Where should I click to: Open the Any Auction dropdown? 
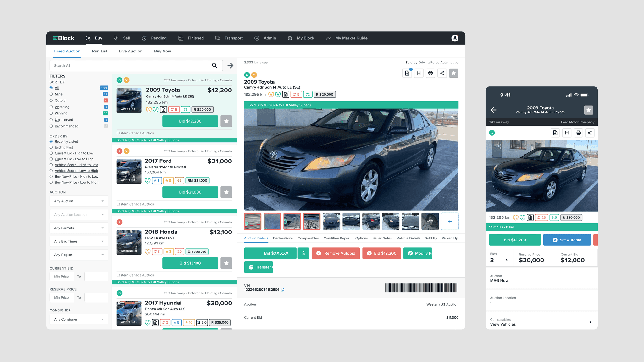coord(79,201)
